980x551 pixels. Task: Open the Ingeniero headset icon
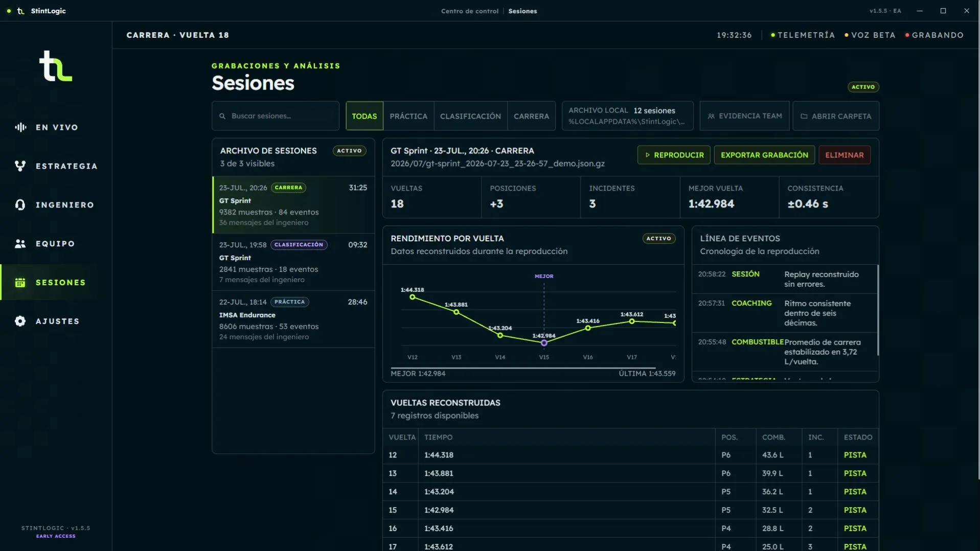pos(20,205)
